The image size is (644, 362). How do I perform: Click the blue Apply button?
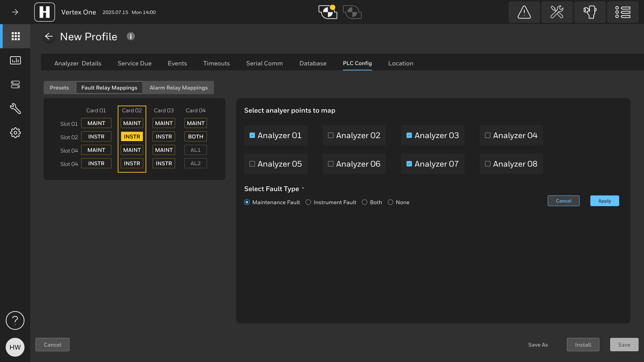click(x=604, y=201)
